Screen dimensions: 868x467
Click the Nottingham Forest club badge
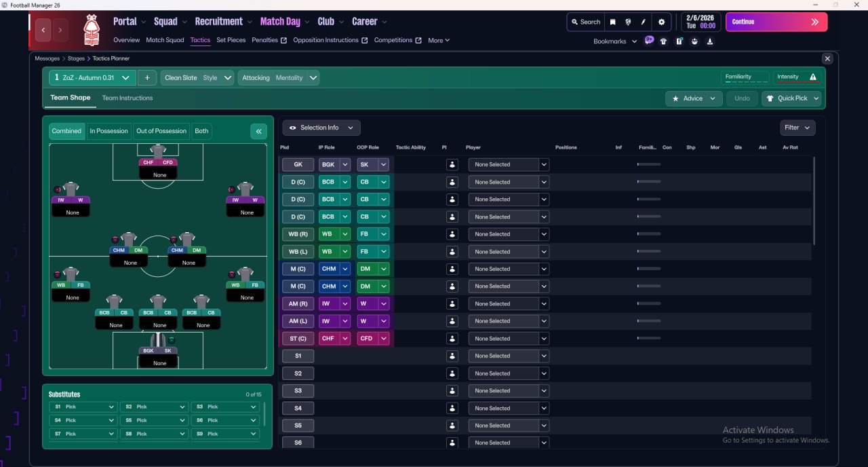pyautogui.click(x=92, y=30)
